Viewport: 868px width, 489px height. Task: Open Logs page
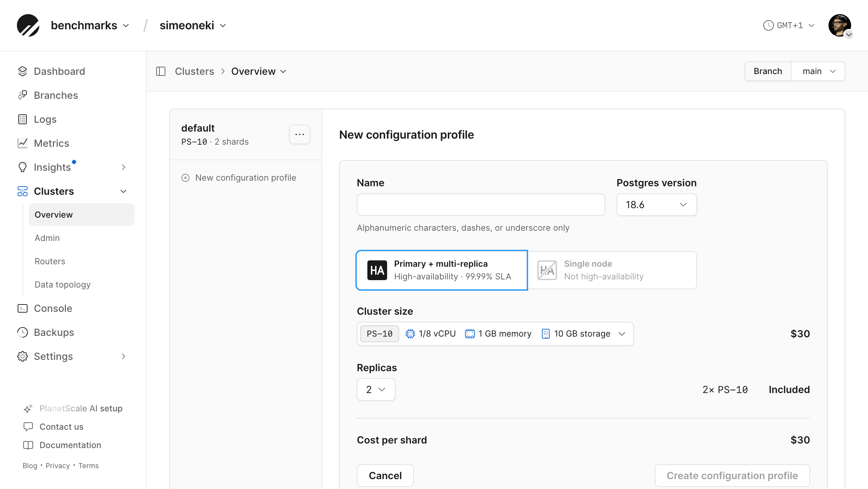45,119
